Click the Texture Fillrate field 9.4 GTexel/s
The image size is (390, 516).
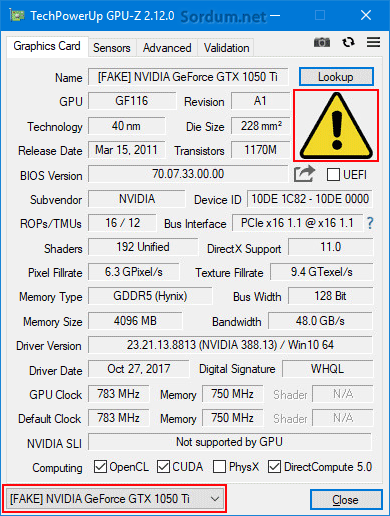(x=321, y=272)
